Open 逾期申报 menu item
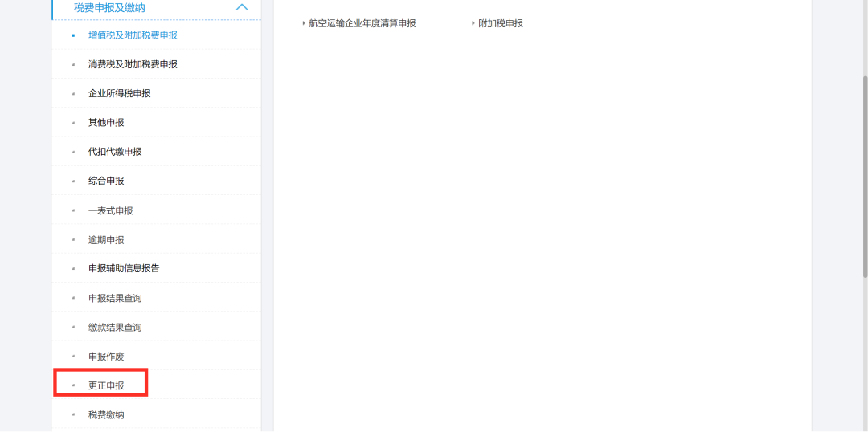Screen dimensions: 868x432 pyautogui.click(x=106, y=240)
